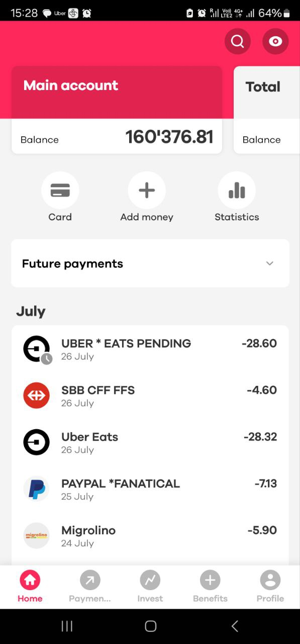Tap the Card icon
The image size is (300, 644).
(x=60, y=190)
